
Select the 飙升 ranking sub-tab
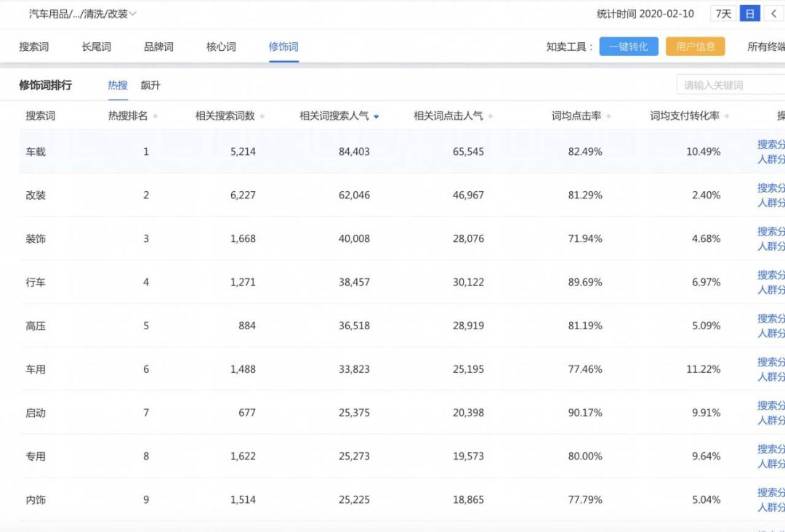point(150,85)
